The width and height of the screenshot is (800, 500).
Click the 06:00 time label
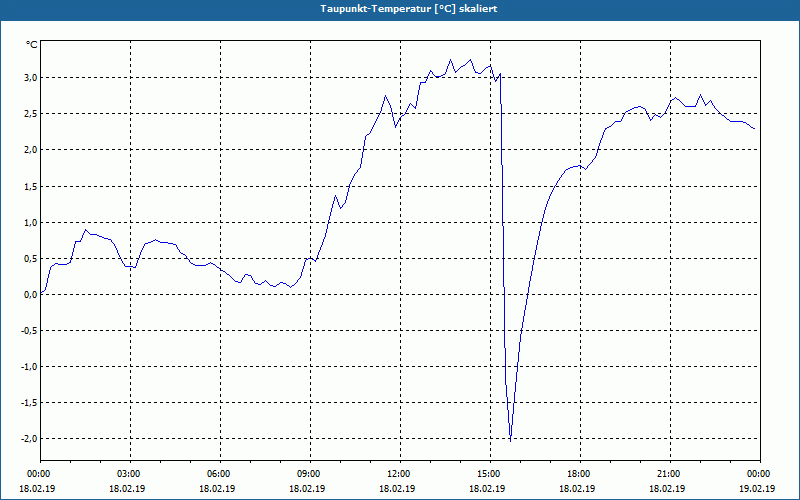220,474
